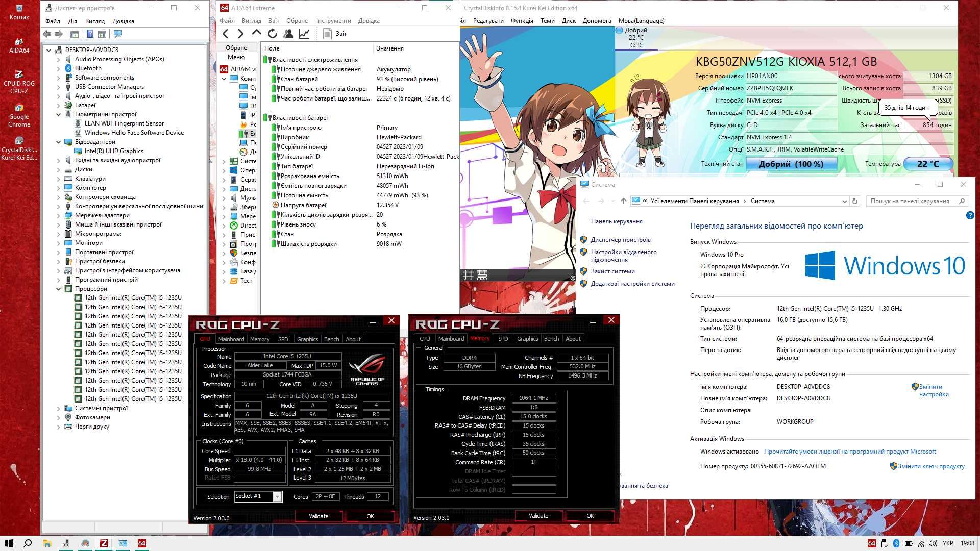The height and width of the screenshot is (551, 980).
Task: Open taskbar search magnifier
Action: click(28, 543)
